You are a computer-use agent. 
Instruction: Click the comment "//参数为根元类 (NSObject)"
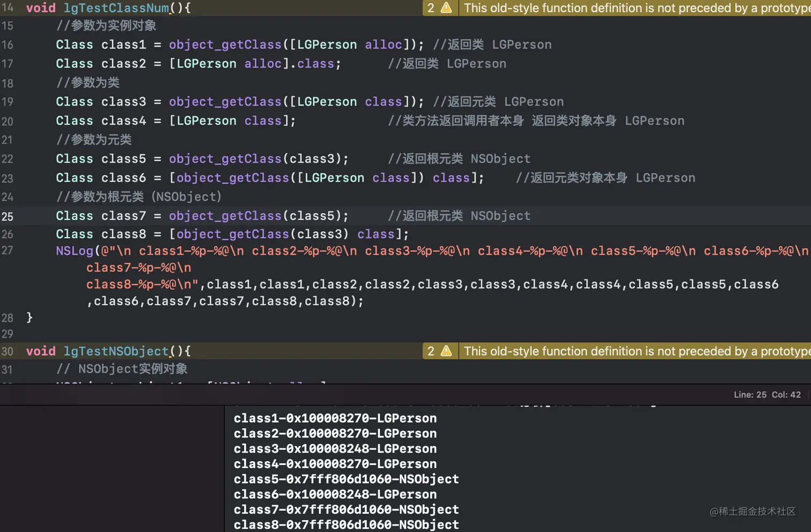coord(139,197)
